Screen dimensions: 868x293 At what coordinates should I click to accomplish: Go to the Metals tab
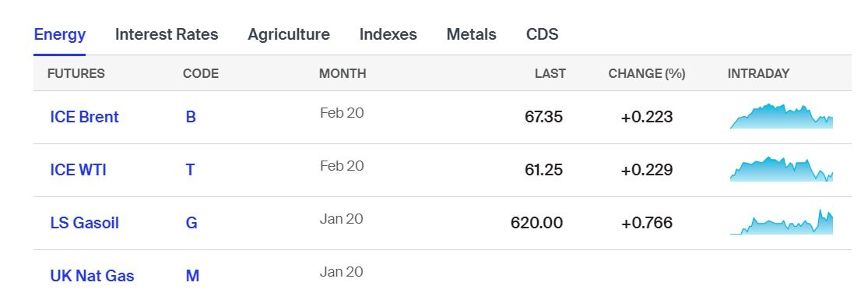471,34
